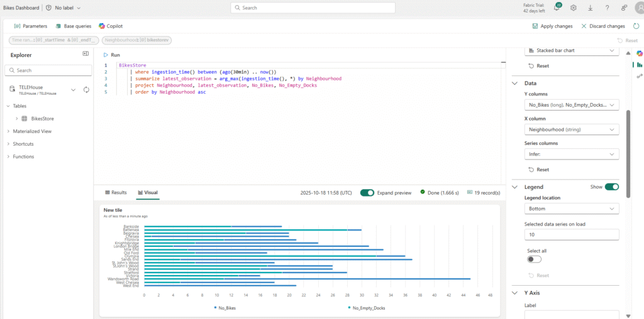This screenshot has width=644, height=319.
Task: Toggle the Expand preview switch
Action: click(367, 193)
